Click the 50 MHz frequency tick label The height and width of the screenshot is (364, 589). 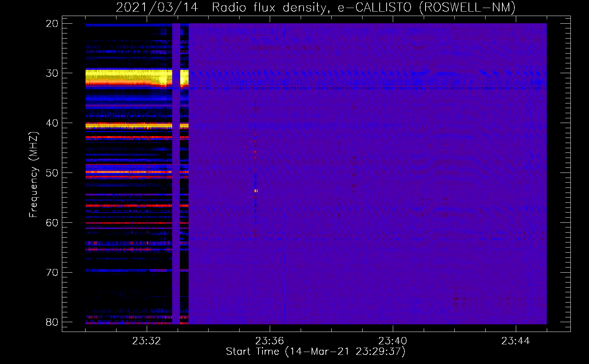(52, 173)
